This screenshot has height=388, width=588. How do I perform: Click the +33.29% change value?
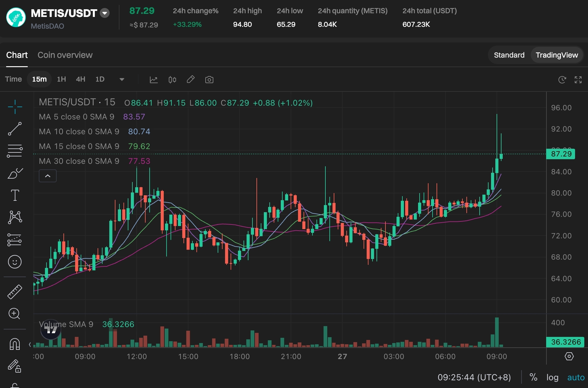pyautogui.click(x=187, y=24)
